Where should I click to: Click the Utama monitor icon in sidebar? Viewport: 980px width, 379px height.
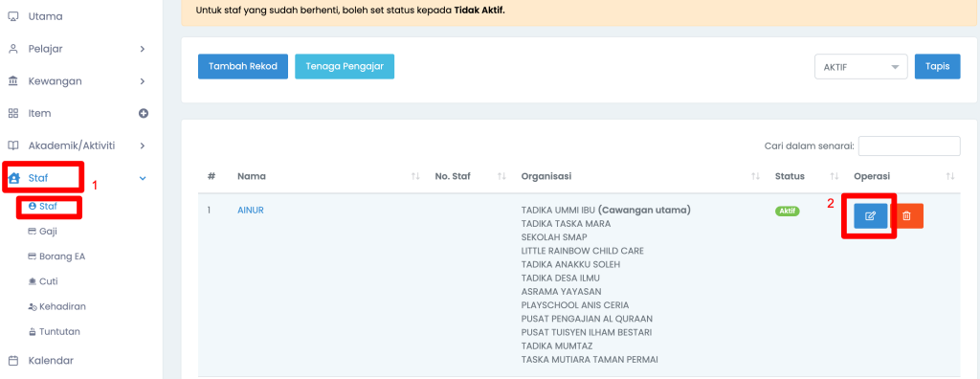coord(13,16)
